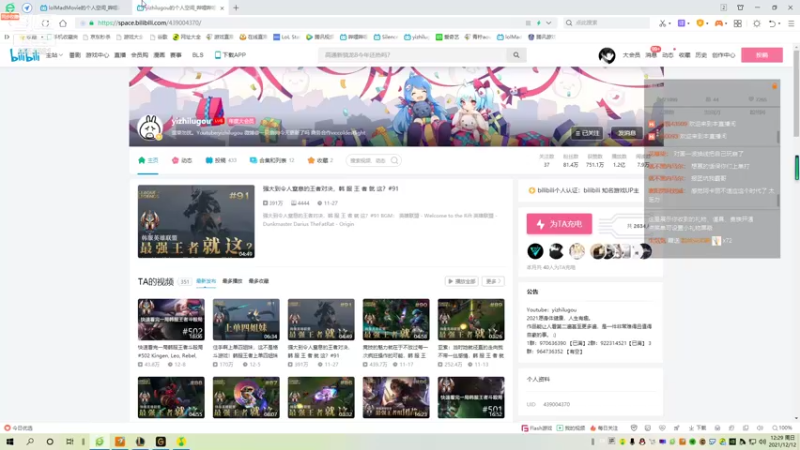Click the pink 为TA充电 button
Screen dimensions: 800x450
pyautogui.click(x=559, y=224)
